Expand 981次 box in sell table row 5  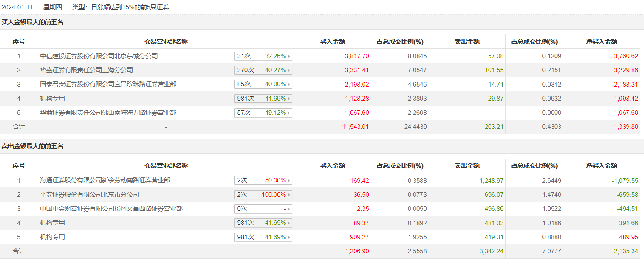[263, 237]
